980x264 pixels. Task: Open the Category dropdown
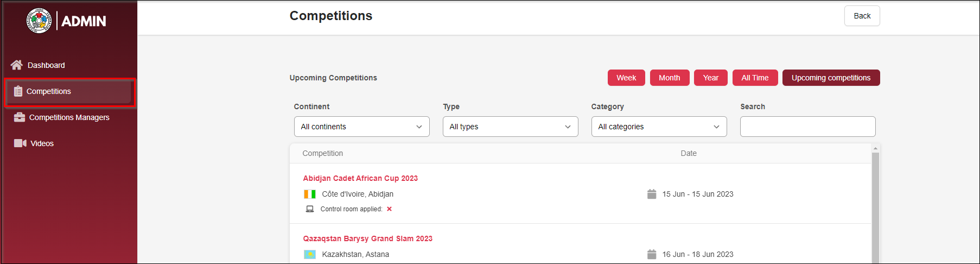pyautogui.click(x=659, y=127)
